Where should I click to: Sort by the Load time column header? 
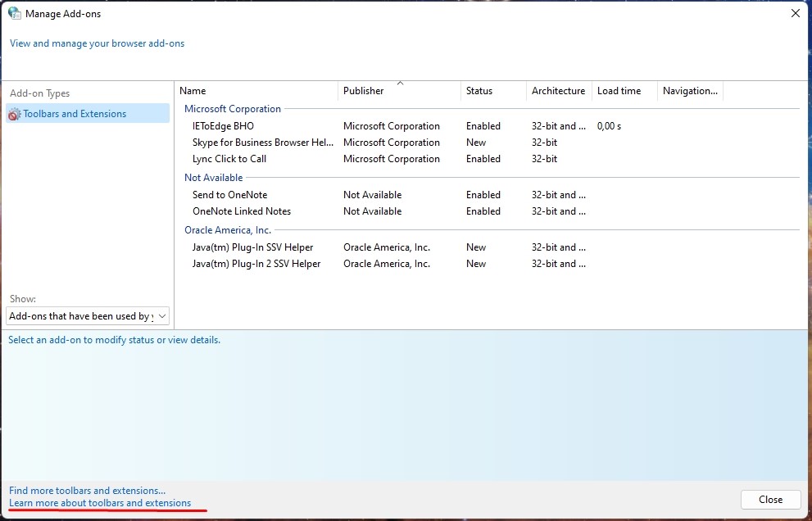click(x=624, y=91)
